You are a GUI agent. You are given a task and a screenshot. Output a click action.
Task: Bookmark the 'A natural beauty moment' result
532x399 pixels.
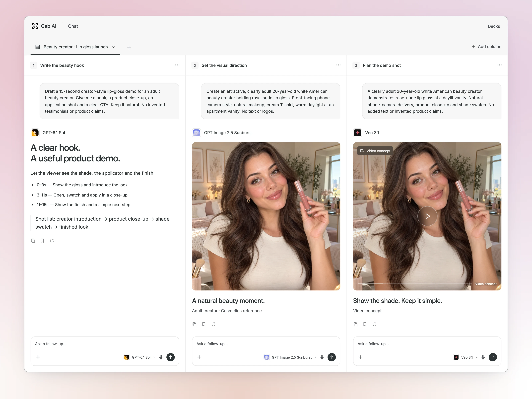[x=204, y=324]
